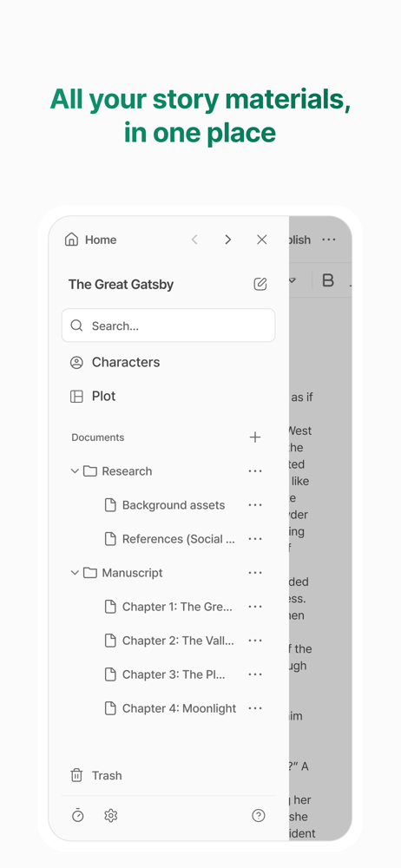
Task: Navigate forward with right arrow
Action: point(227,240)
